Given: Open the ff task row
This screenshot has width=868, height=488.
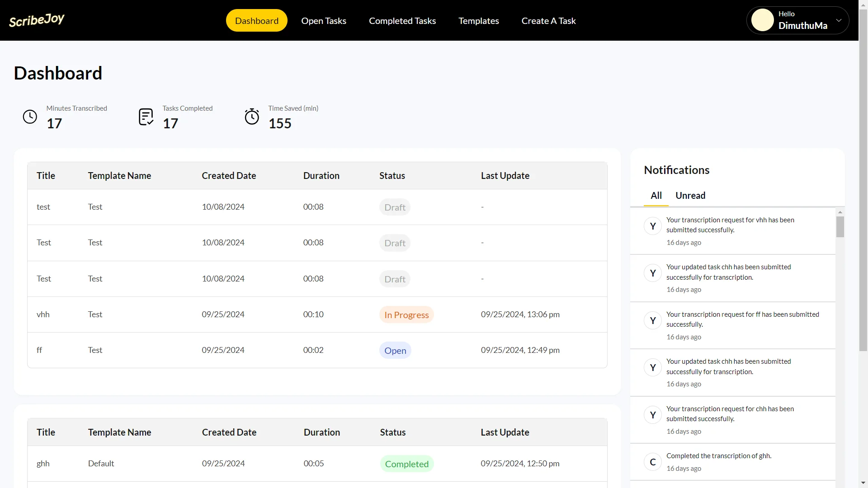Looking at the screenshot, I should pyautogui.click(x=39, y=350).
